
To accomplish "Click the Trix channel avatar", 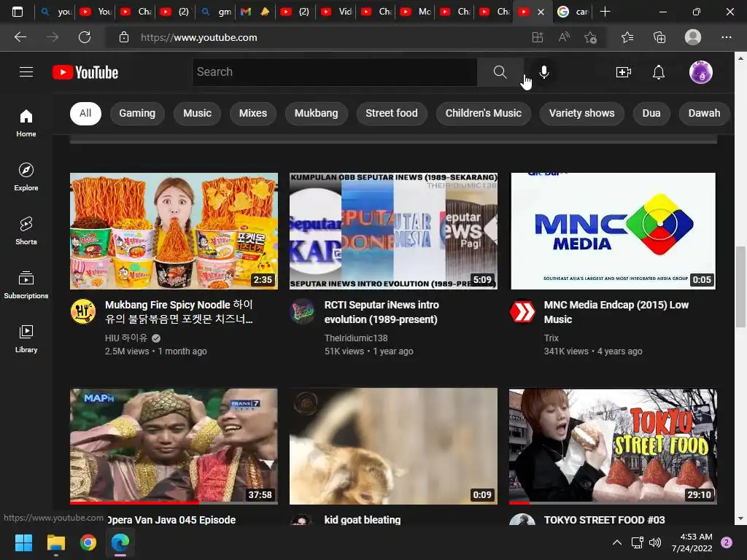I will 522,311.
